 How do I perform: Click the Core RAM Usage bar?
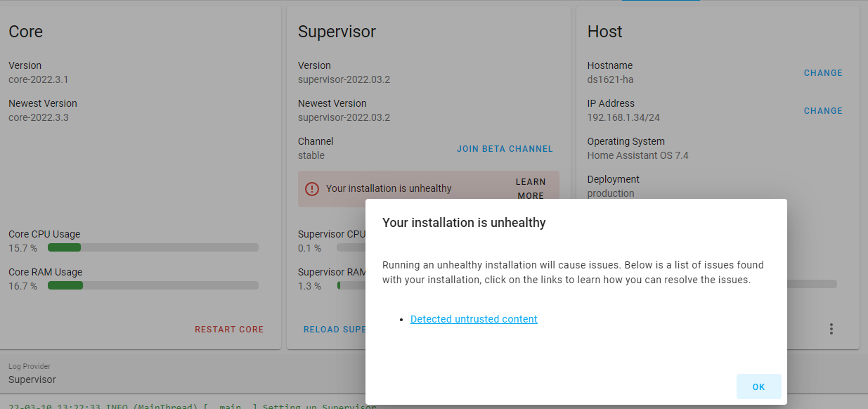pyautogui.click(x=153, y=285)
